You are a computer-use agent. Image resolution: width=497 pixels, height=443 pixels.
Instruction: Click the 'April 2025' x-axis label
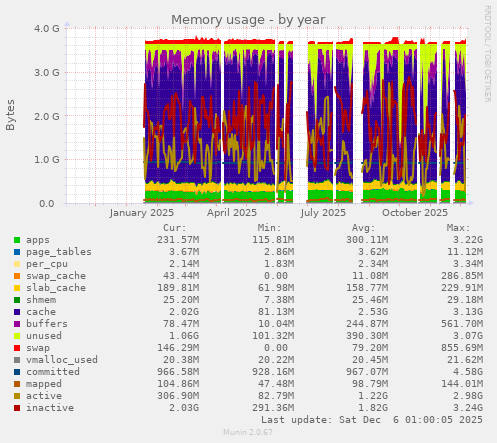[x=232, y=213]
